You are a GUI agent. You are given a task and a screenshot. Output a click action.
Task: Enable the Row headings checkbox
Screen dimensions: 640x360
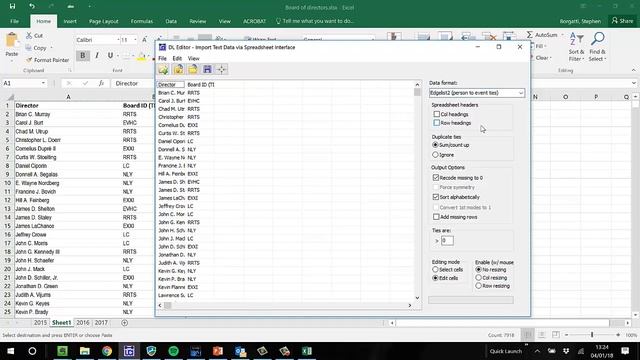point(437,123)
